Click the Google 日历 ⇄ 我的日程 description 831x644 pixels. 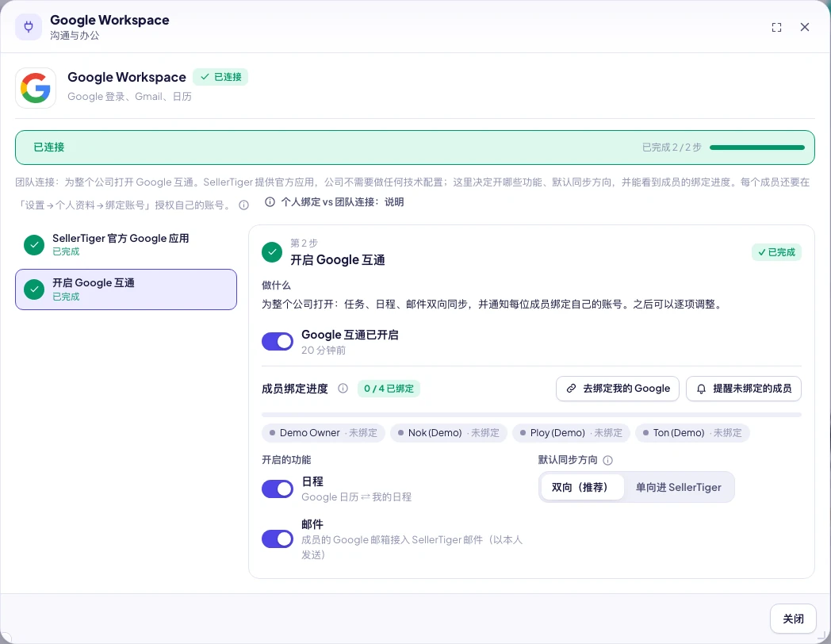[356, 497]
